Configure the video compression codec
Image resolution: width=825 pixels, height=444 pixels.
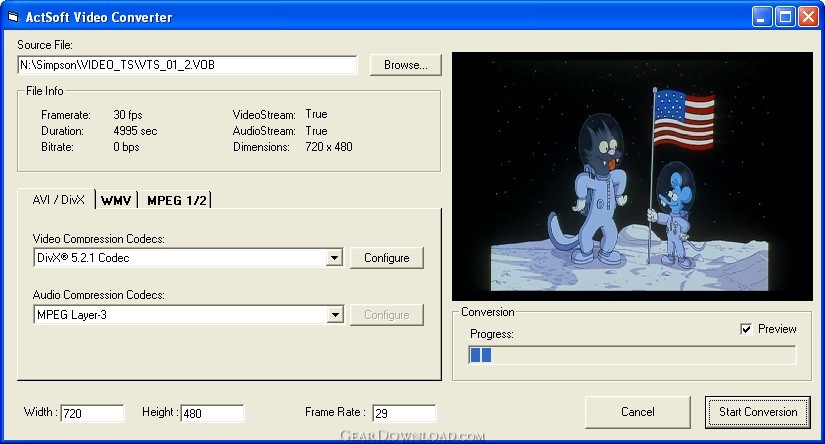tap(387, 258)
